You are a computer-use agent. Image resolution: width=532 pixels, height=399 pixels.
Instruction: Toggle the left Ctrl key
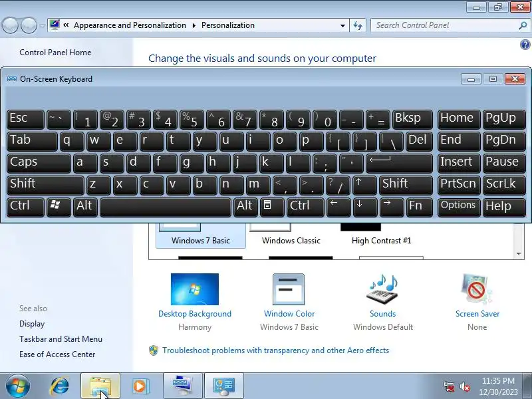pos(25,207)
